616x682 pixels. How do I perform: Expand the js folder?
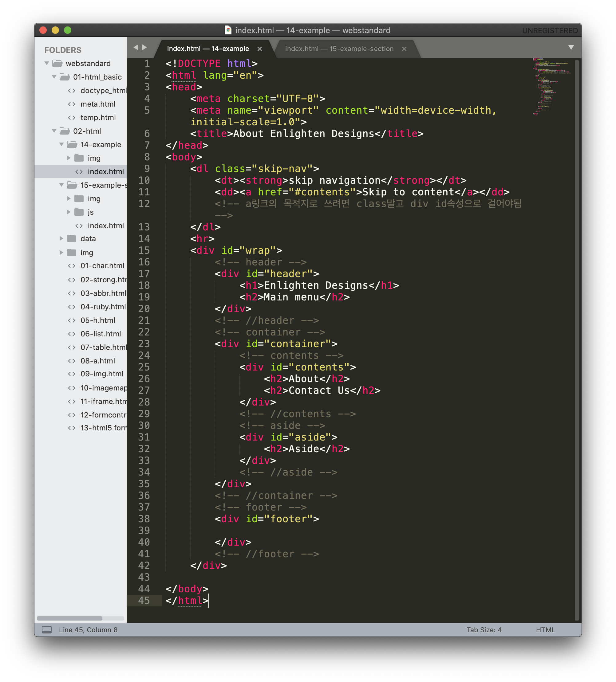69,212
